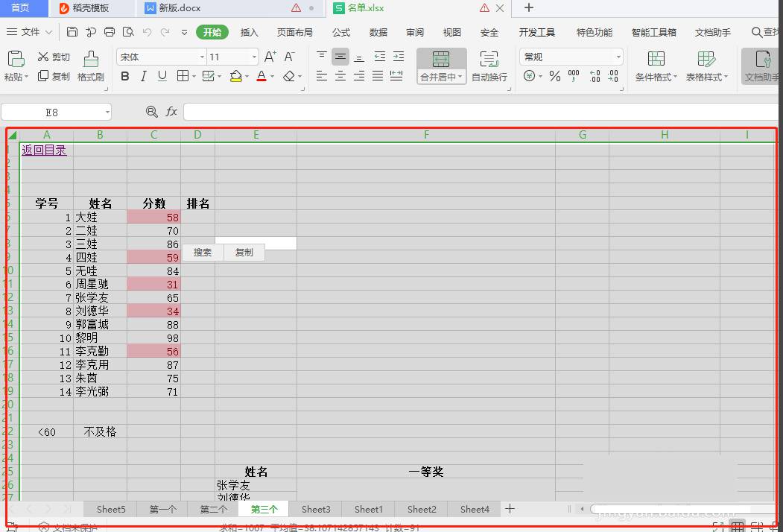The width and height of the screenshot is (783, 532).
Task: Open the 数据 ribbon tab
Action: click(x=378, y=33)
